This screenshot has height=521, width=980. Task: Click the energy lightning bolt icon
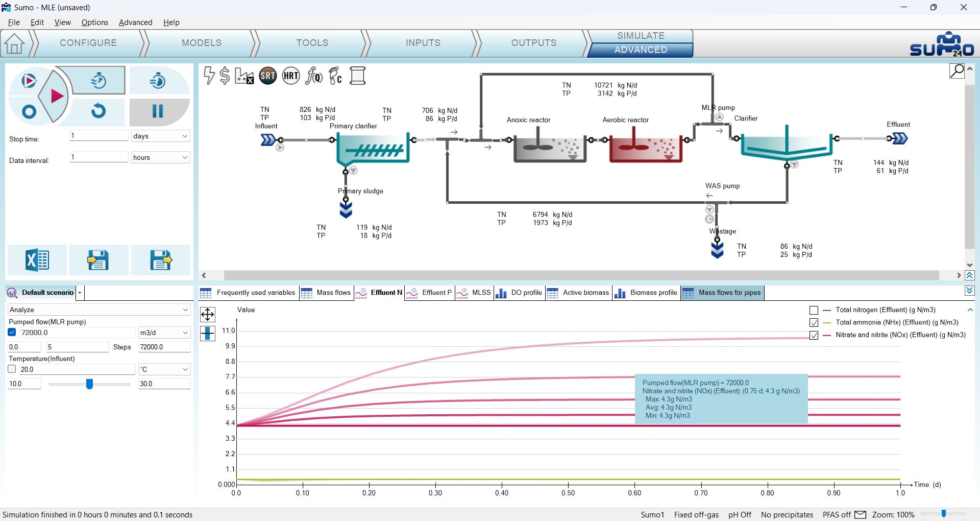click(209, 76)
